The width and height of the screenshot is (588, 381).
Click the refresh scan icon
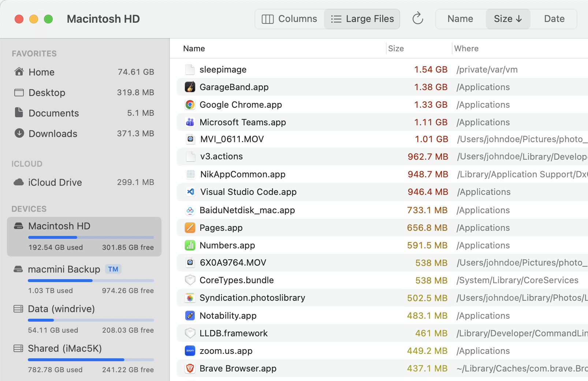click(418, 19)
